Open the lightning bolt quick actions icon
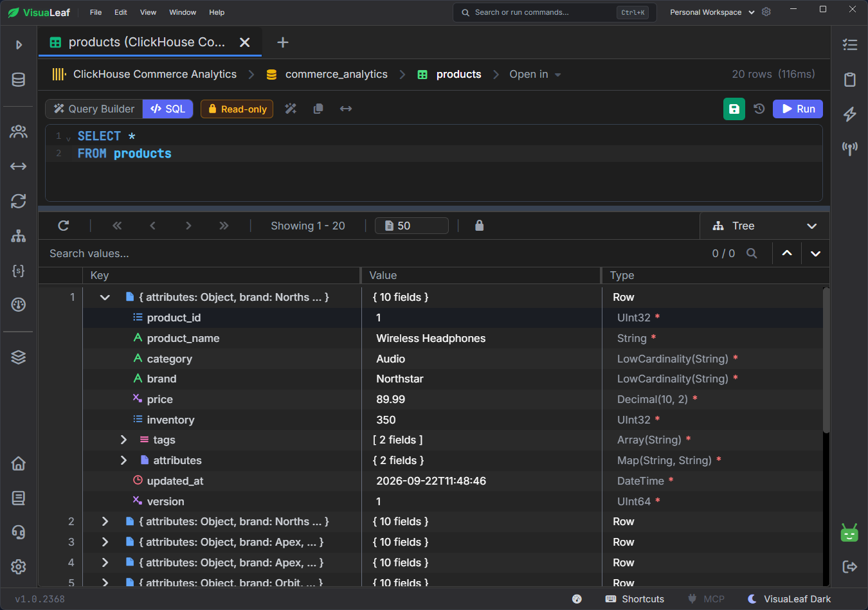Viewport: 868px width, 610px height. click(x=850, y=114)
